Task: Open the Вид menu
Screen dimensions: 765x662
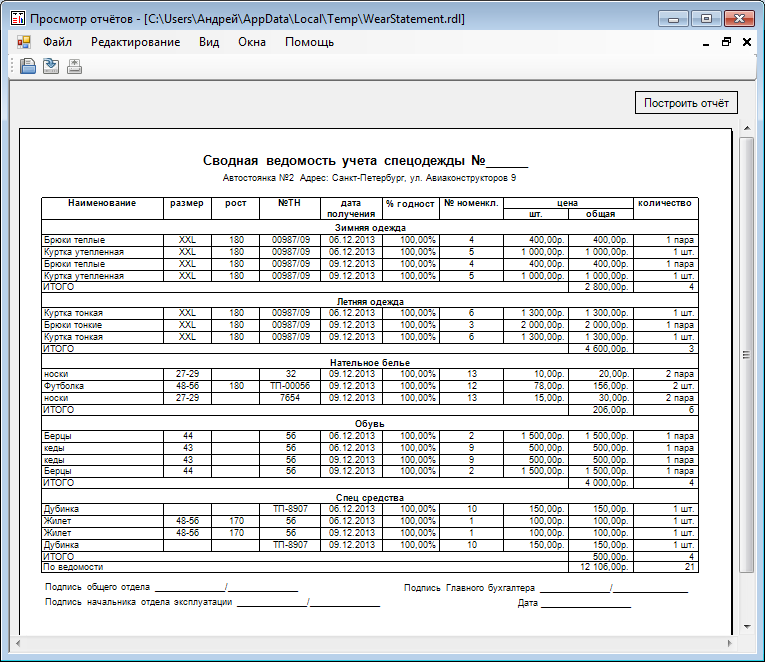Action: point(209,42)
